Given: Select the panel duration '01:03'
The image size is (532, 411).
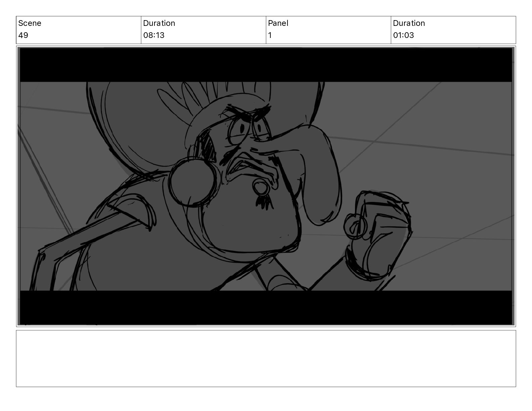Looking at the screenshot, I should 403,35.
